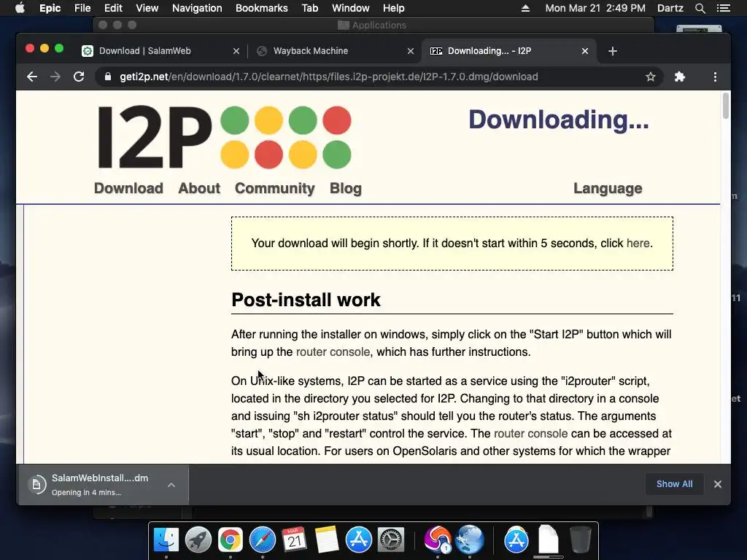The height and width of the screenshot is (560, 747).
Task: Open Safari from the Dock
Action: pyautogui.click(x=263, y=540)
